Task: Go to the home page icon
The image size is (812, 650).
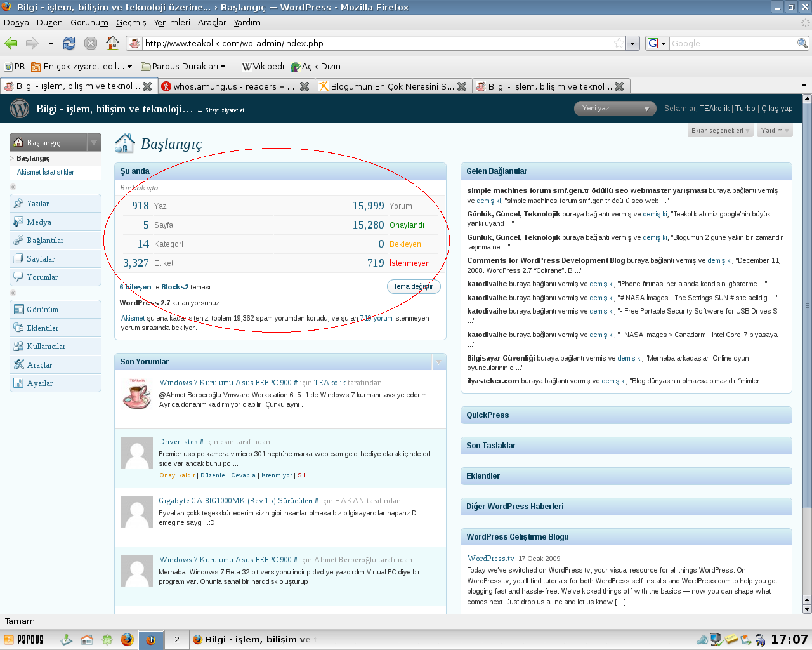Action: pos(112,43)
